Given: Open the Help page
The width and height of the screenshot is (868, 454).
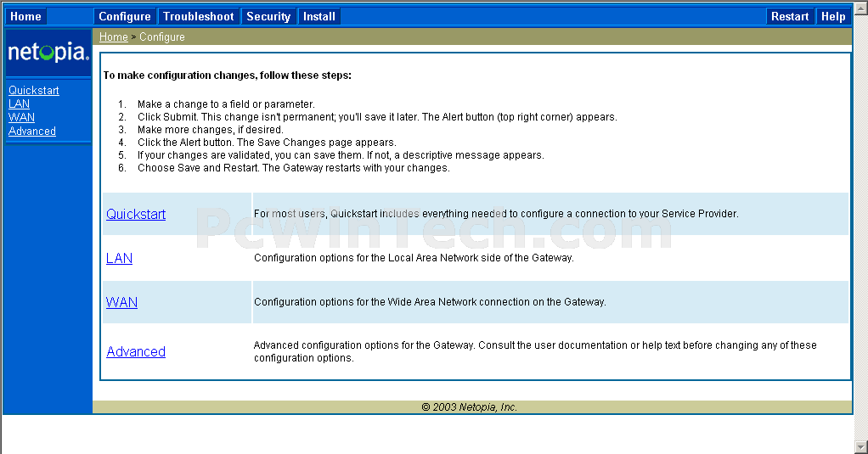Looking at the screenshot, I should (x=833, y=17).
